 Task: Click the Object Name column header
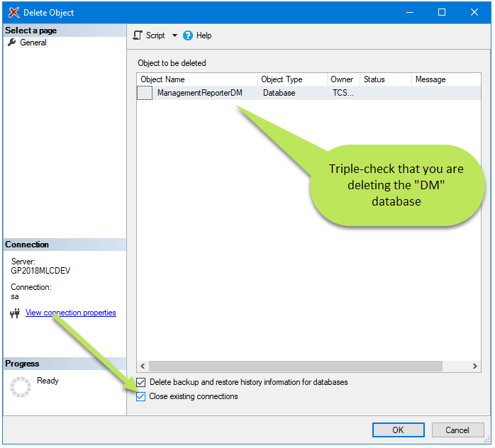pyautogui.click(x=197, y=79)
